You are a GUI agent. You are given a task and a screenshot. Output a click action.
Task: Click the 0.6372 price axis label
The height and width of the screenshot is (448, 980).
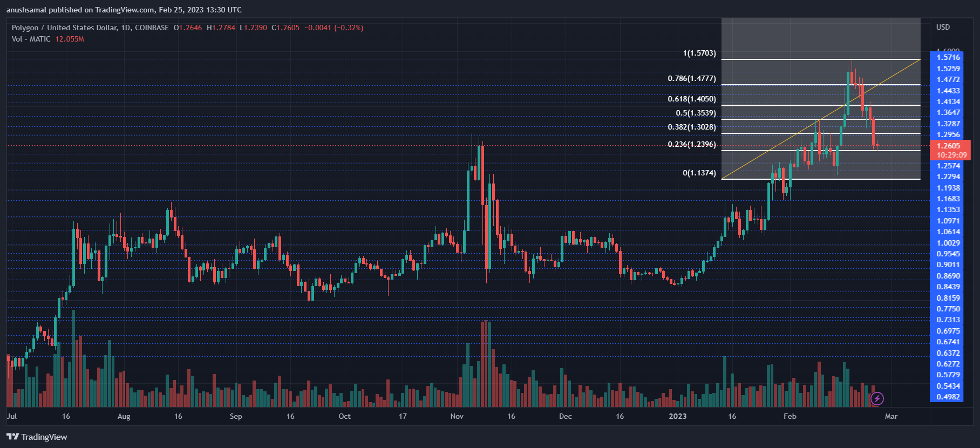(x=949, y=353)
